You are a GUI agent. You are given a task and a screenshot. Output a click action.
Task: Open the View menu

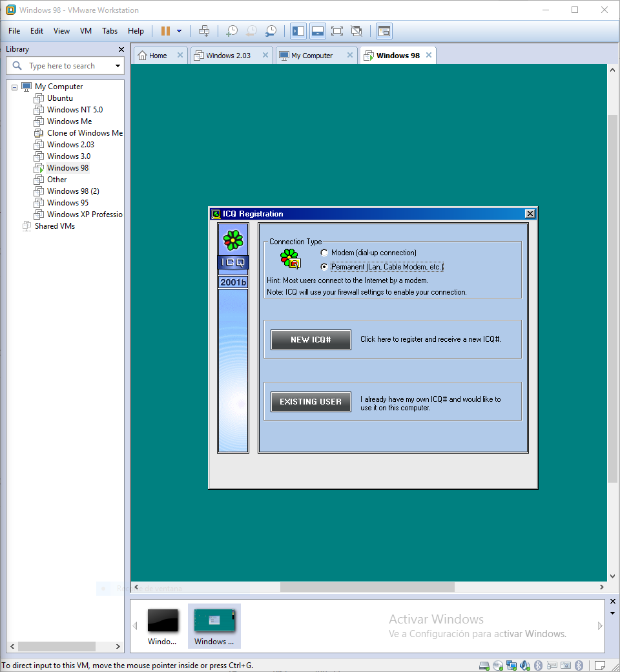pyautogui.click(x=62, y=31)
